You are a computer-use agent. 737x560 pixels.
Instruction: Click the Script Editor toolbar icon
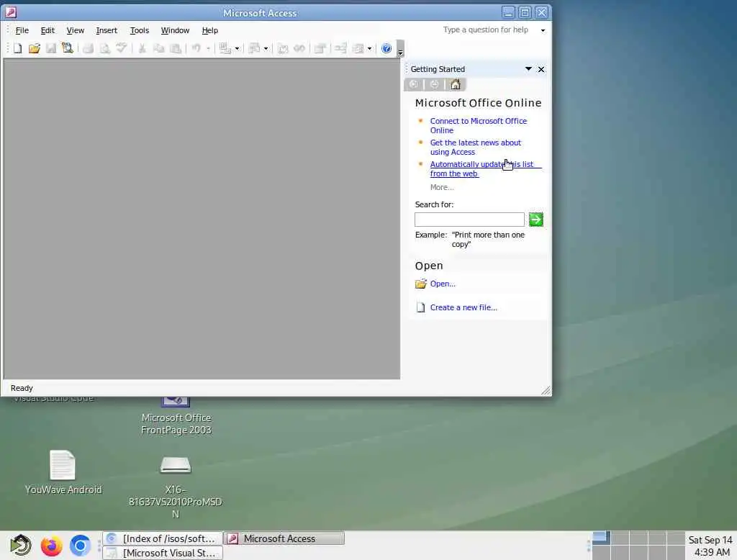tap(299, 48)
